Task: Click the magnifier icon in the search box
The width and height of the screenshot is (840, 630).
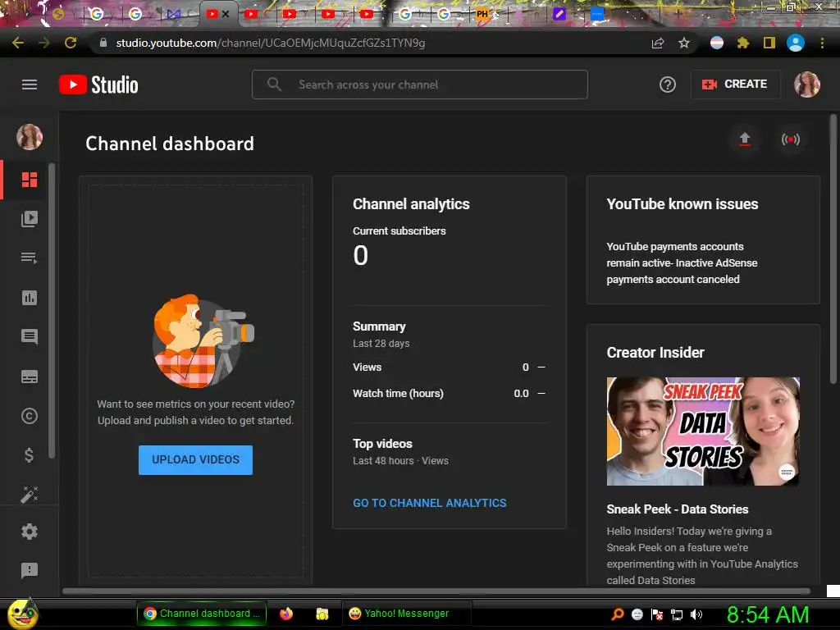Action: click(x=274, y=84)
